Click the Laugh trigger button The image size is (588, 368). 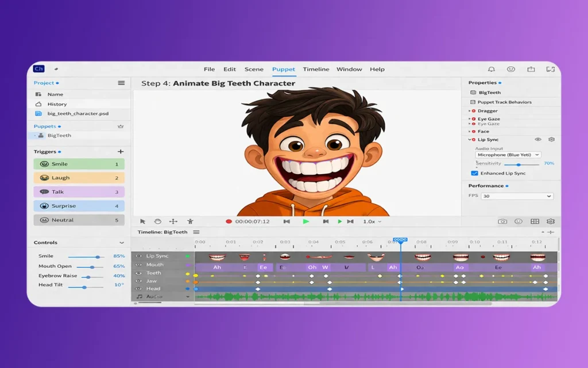[79, 178]
